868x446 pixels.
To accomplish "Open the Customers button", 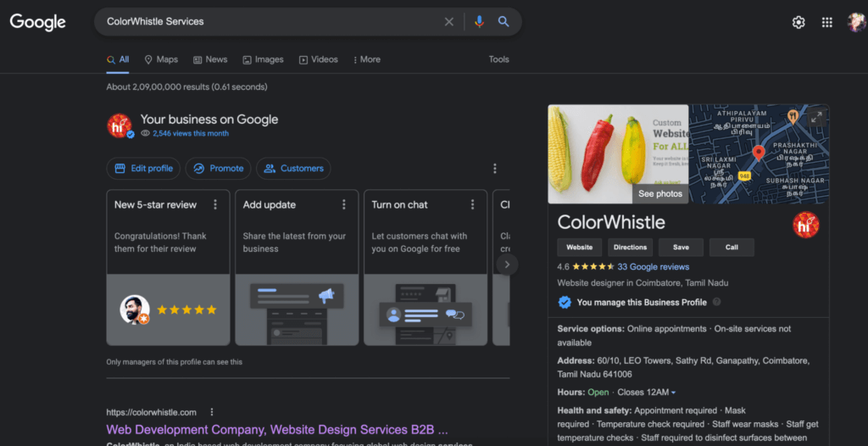I will (x=293, y=169).
